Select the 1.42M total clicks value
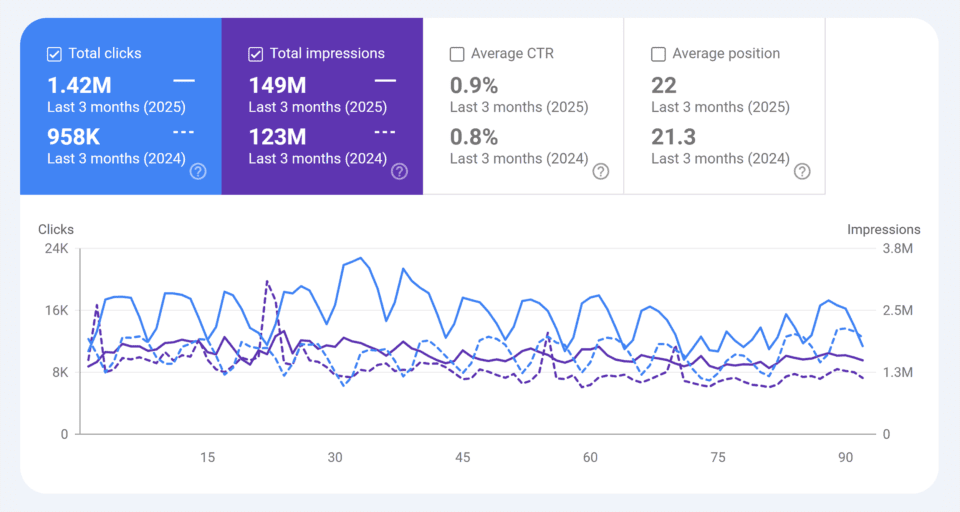The height and width of the screenshot is (512, 960). pos(79,85)
